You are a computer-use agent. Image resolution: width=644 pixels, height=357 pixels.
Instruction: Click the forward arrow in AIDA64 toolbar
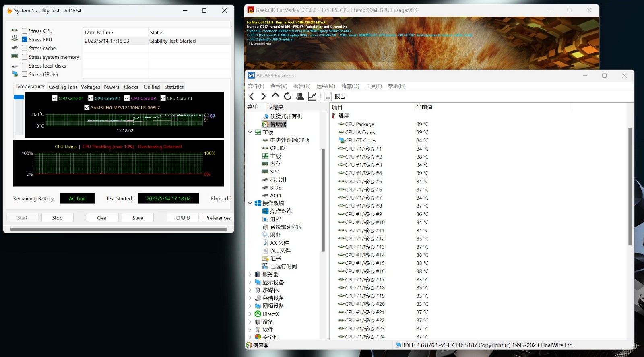(x=263, y=96)
